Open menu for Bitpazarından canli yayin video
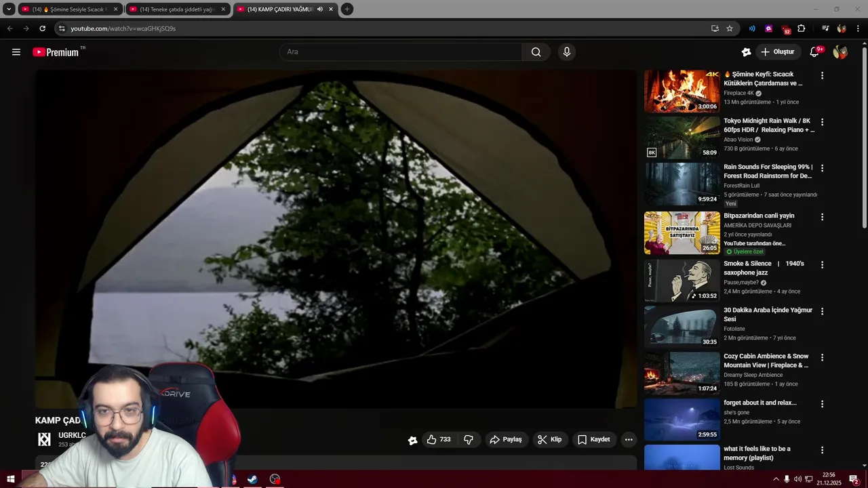This screenshot has width=868, height=488. pyautogui.click(x=822, y=217)
